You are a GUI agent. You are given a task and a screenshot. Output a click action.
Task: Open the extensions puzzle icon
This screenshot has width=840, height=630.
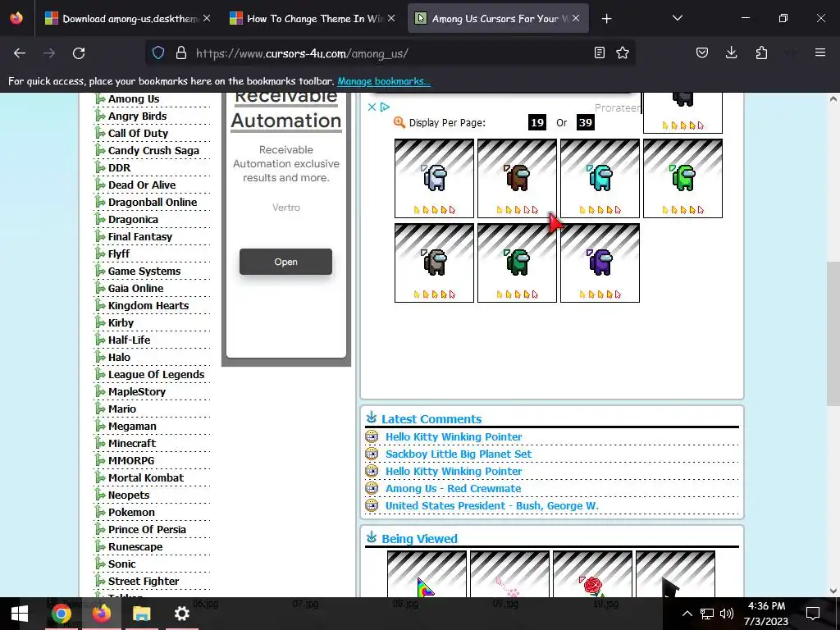pos(761,52)
